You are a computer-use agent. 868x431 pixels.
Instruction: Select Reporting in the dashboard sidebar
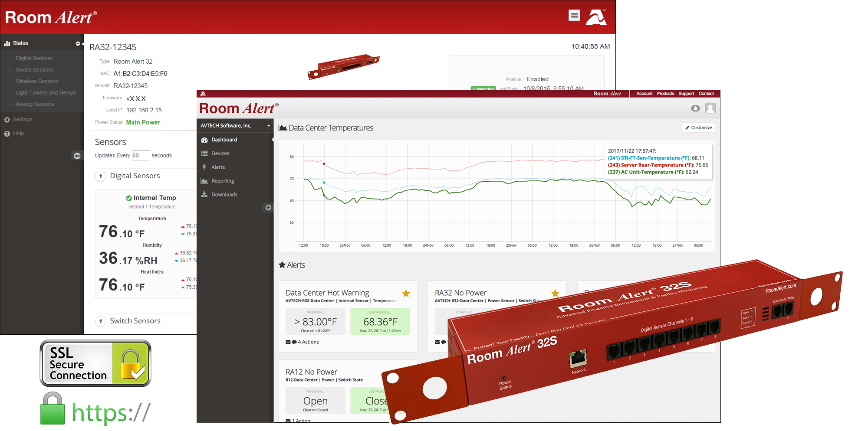click(223, 181)
